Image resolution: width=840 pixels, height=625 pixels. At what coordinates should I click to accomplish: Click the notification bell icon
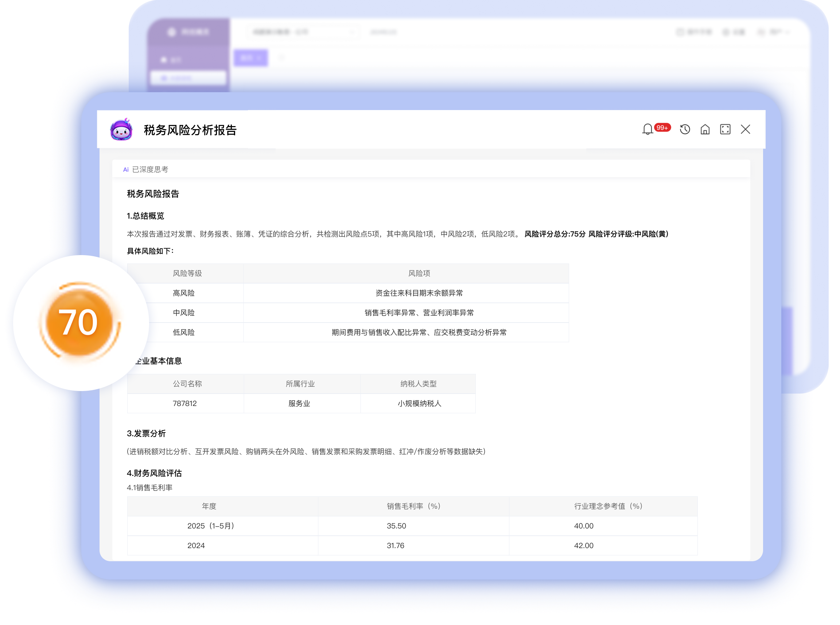tap(647, 129)
